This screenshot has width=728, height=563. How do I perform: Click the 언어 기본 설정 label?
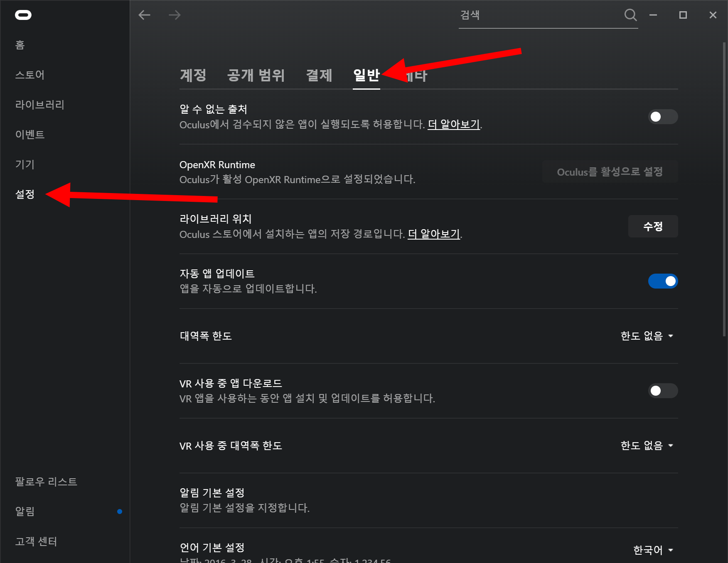pyautogui.click(x=212, y=548)
